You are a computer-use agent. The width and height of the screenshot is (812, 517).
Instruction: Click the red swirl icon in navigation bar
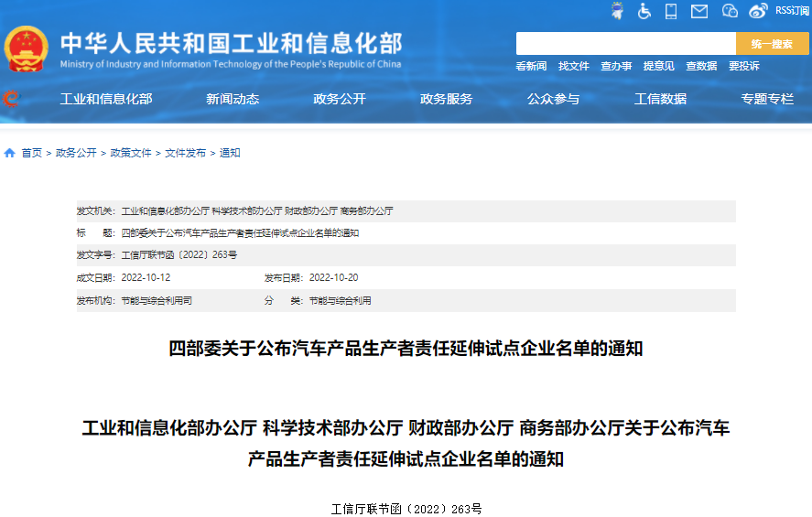pyautogui.click(x=10, y=99)
